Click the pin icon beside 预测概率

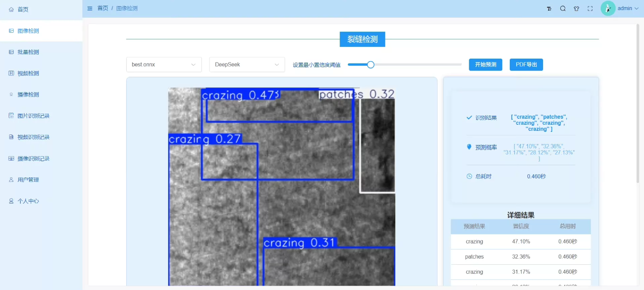coord(469,147)
